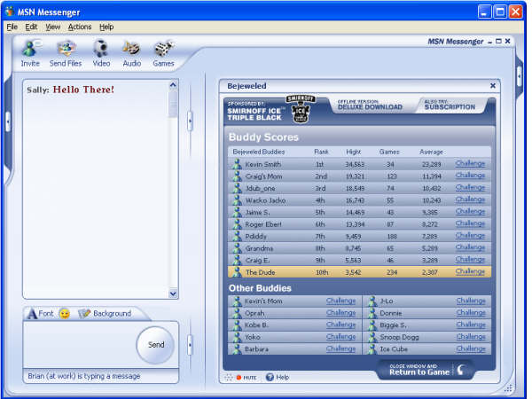Viewport: 532px width, 399px height.
Task: Select the Pdiddy buddy row name
Action: [x=256, y=237]
